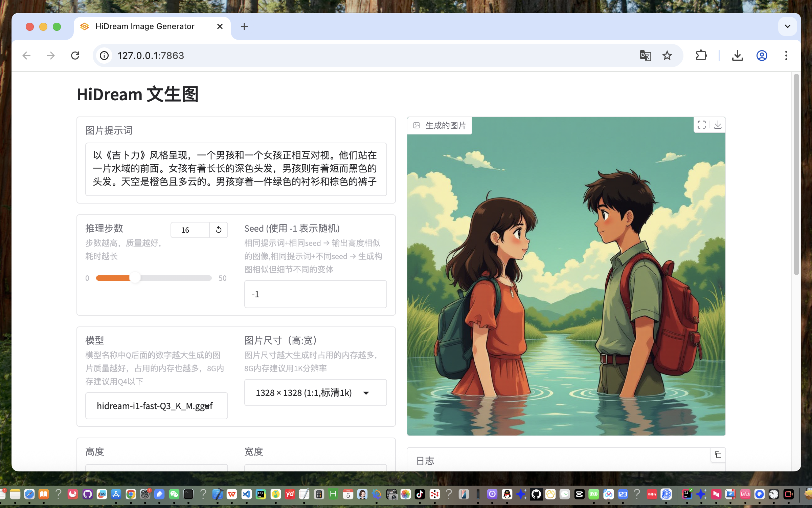View site information icon beside URL
The width and height of the screenshot is (812, 508).
pos(104,56)
